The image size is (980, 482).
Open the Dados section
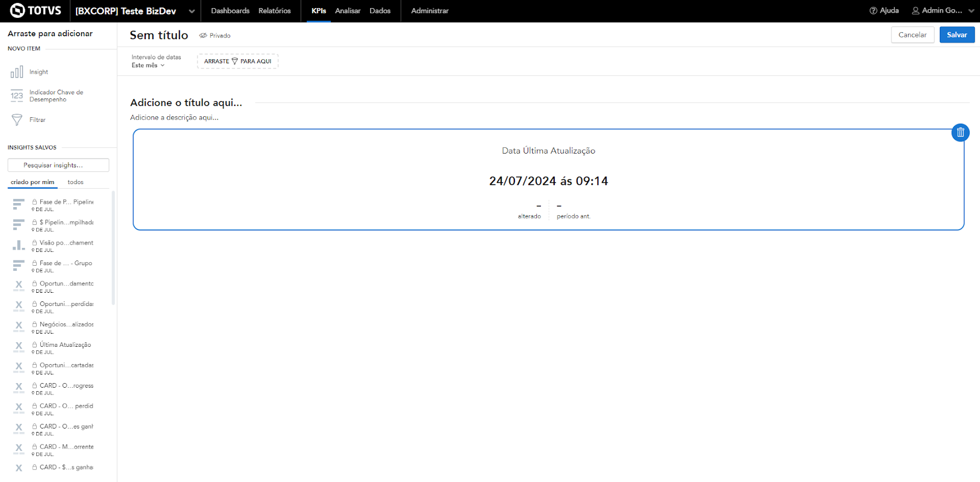[380, 11]
